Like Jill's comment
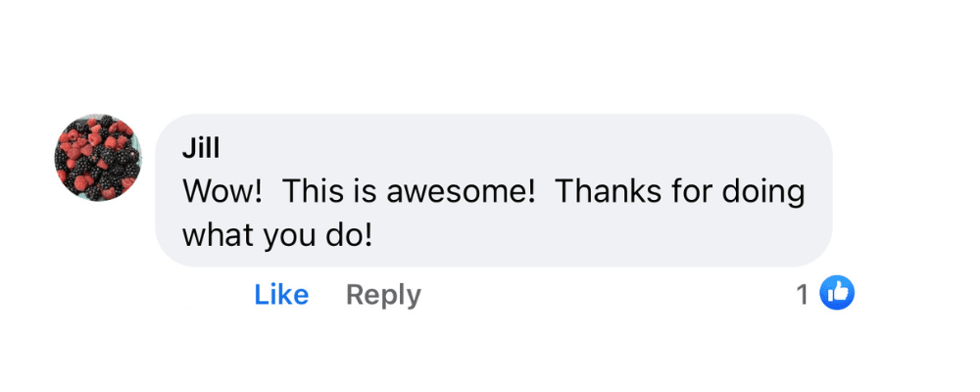 pyautogui.click(x=281, y=294)
